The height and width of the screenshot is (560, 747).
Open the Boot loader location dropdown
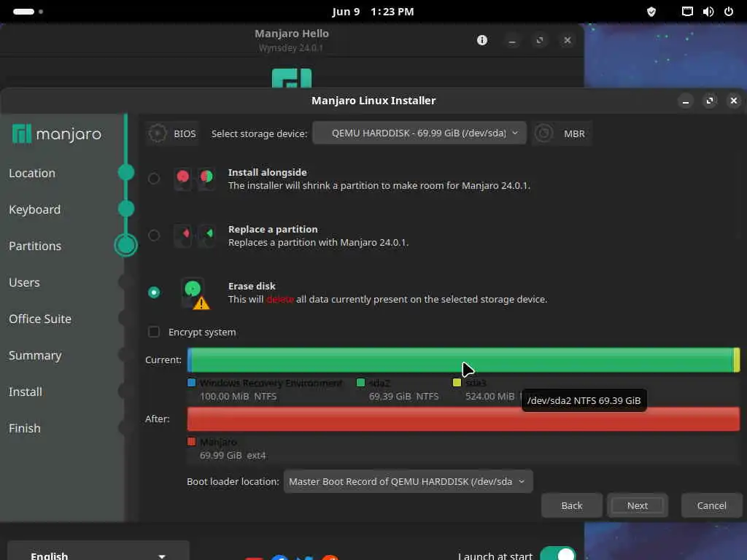[x=409, y=481]
